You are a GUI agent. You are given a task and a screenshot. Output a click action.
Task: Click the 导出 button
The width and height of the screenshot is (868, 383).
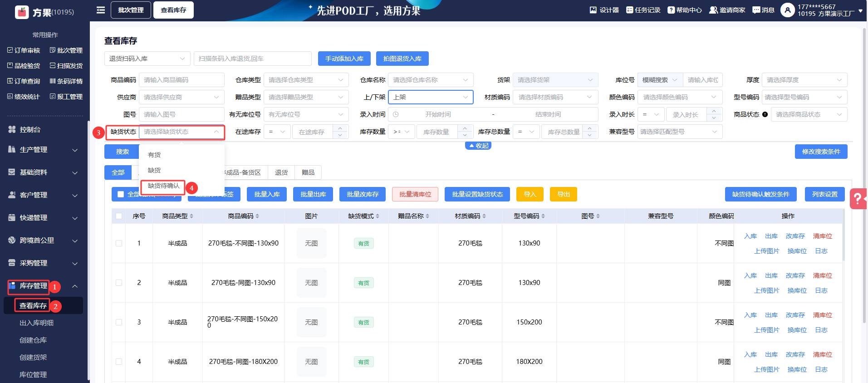pos(564,194)
